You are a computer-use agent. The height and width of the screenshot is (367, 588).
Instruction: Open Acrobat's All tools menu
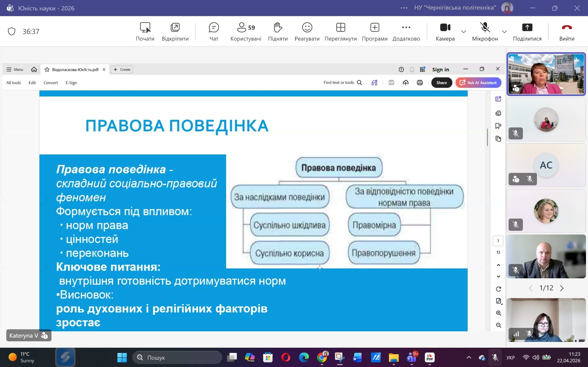tap(14, 83)
